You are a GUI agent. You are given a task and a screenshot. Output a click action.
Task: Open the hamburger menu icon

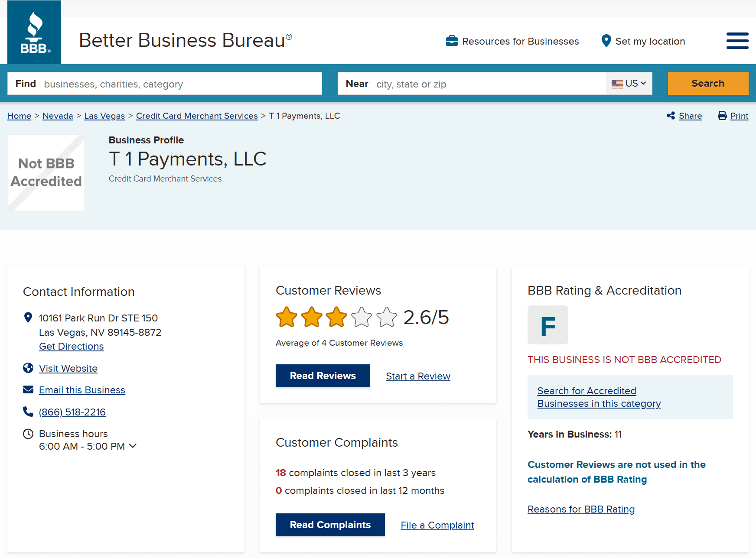[x=737, y=41]
